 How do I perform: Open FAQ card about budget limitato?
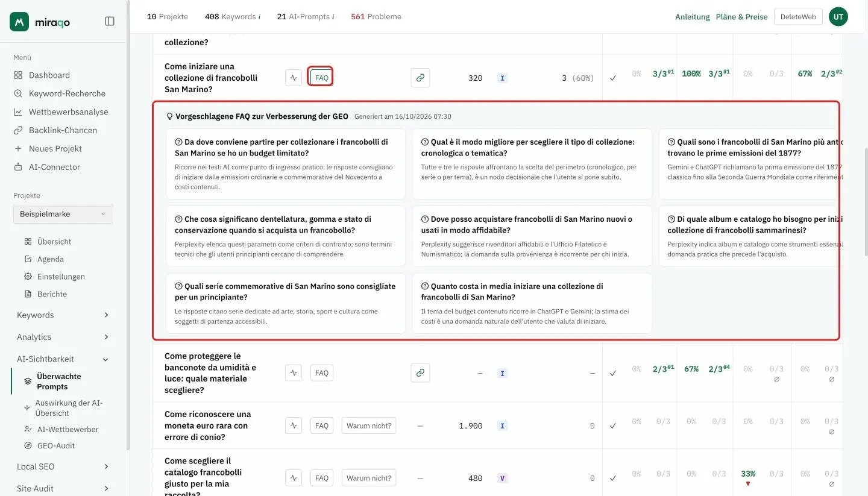click(x=286, y=164)
